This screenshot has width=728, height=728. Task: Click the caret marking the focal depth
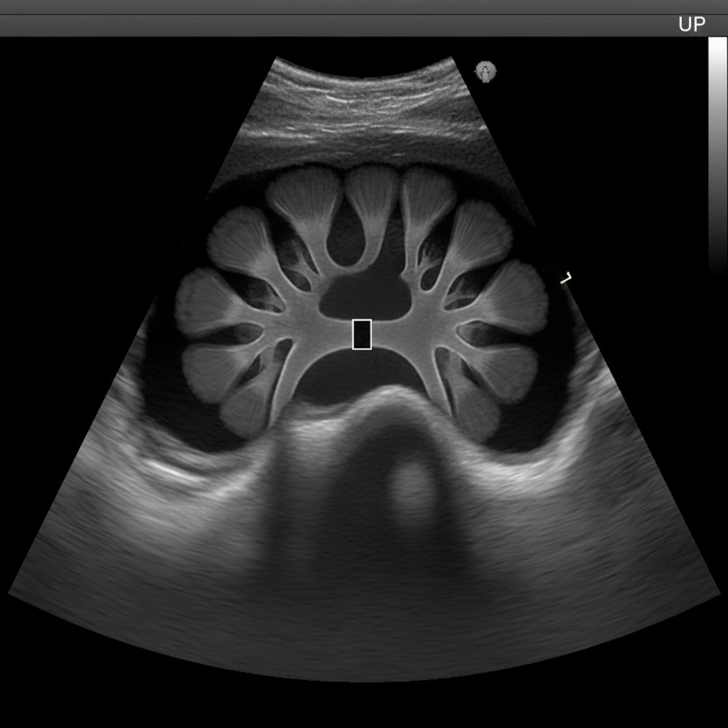567,277
